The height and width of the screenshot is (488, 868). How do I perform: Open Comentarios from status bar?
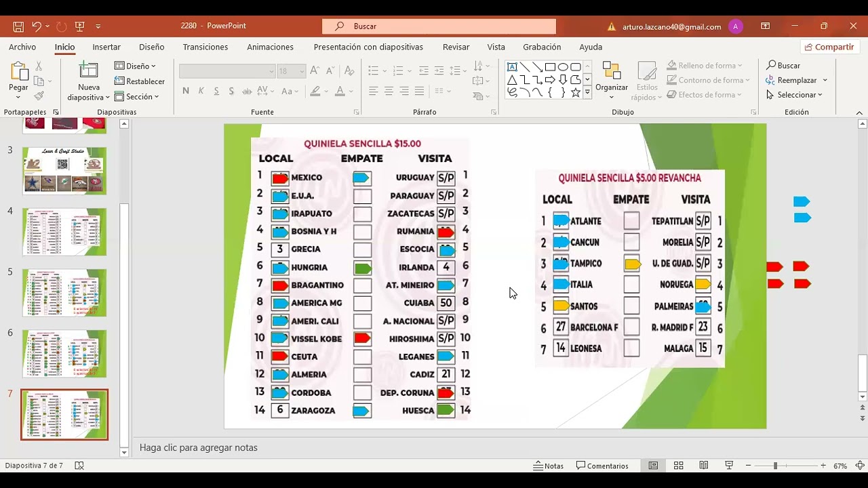pos(602,466)
